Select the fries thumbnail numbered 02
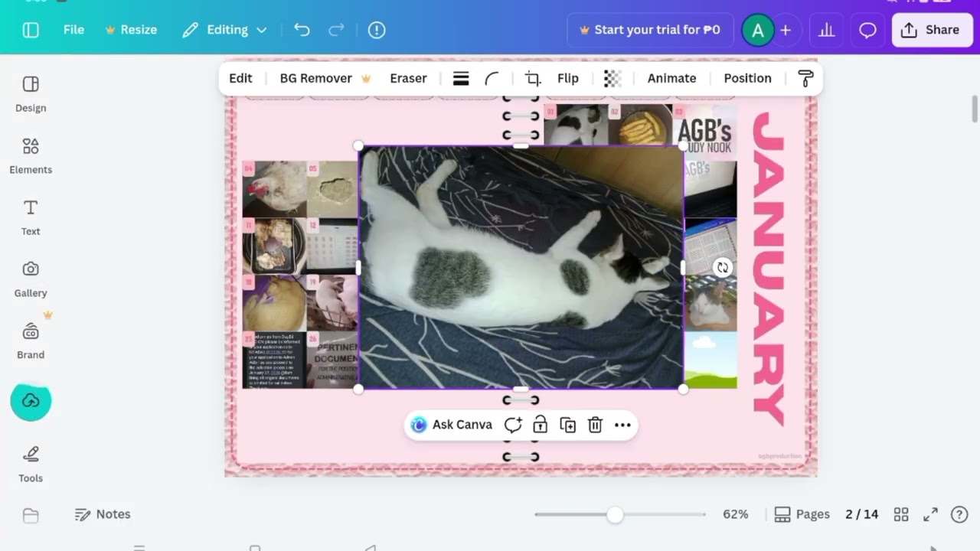The height and width of the screenshot is (551, 980). click(640, 125)
